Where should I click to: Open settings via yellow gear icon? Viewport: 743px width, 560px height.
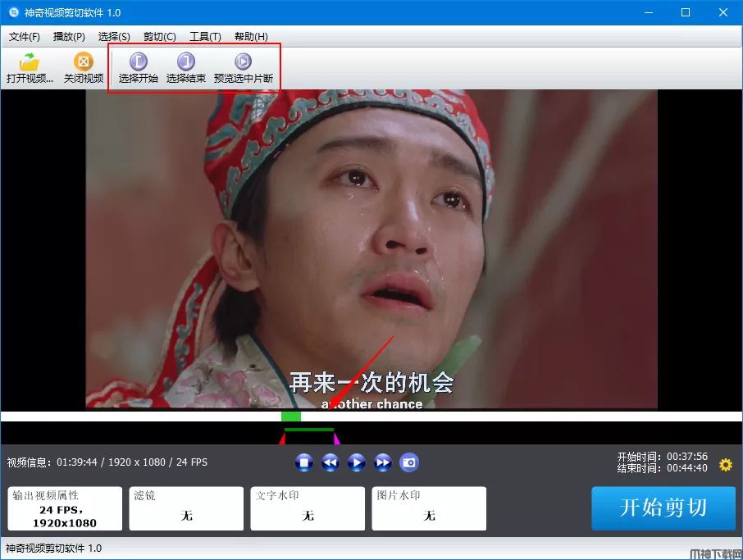[x=726, y=465]
